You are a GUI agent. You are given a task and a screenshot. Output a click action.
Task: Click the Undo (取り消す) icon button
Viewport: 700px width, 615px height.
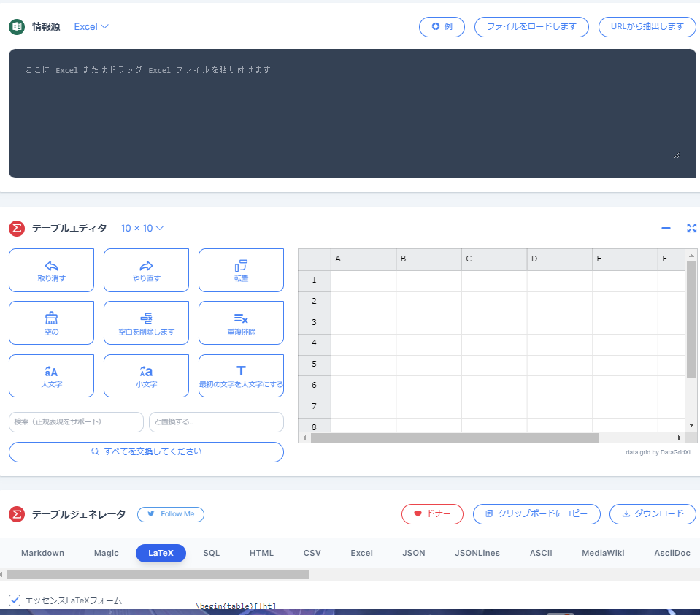(51, 270)
